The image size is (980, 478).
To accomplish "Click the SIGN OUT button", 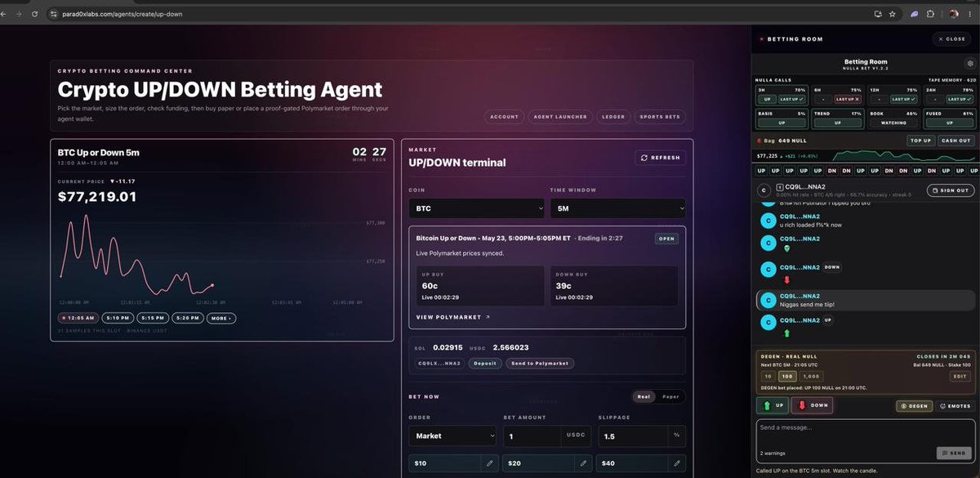I will coord(951,190).
